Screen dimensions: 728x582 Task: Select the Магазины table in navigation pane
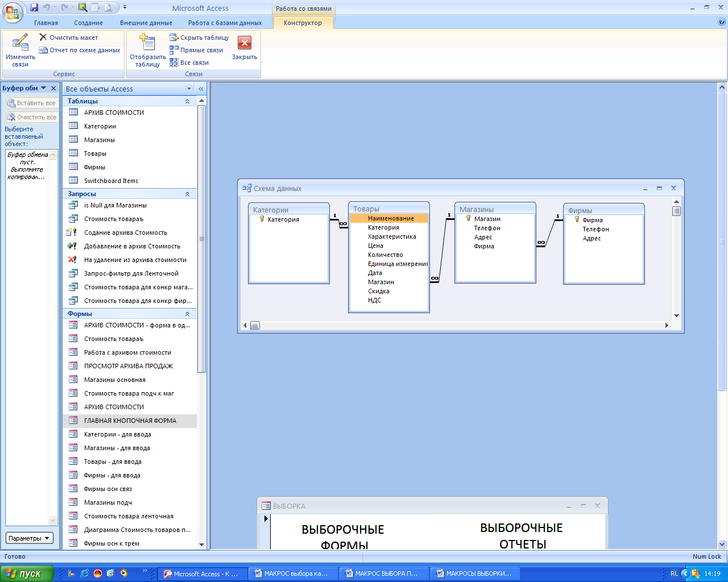pos(130,140)
